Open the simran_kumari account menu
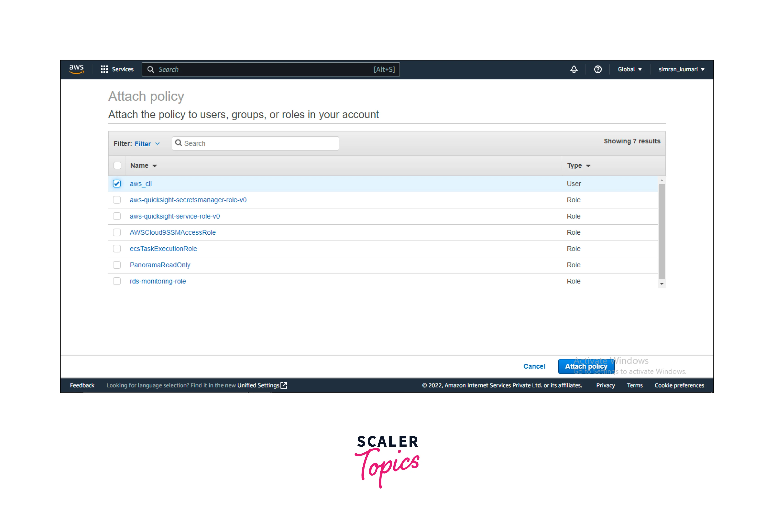 click(681, 69)
